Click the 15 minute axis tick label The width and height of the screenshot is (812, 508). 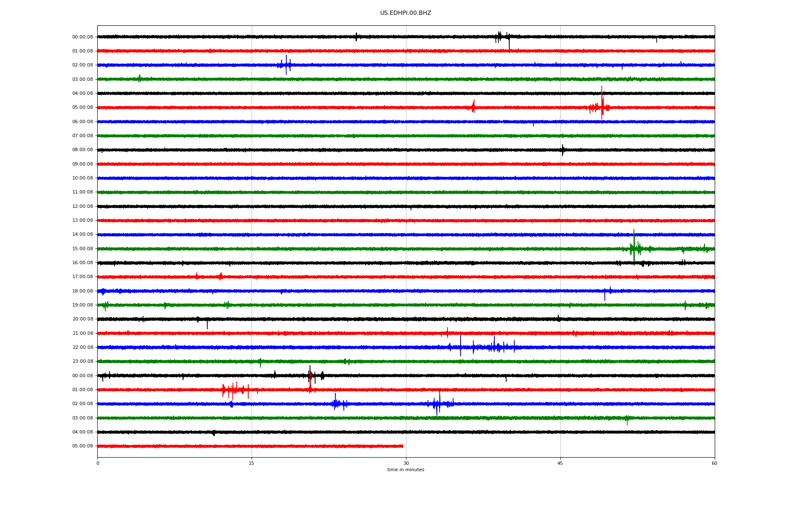(252, 463)
